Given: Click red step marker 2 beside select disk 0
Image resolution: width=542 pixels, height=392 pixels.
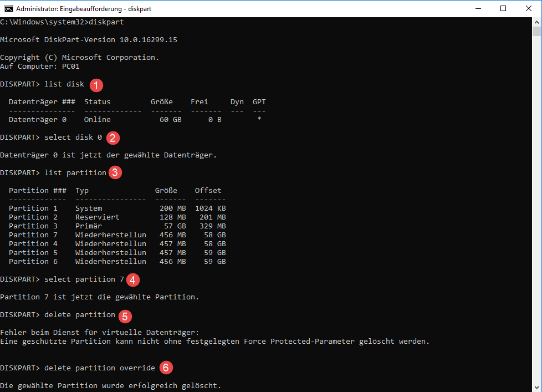Looking at the screenshot, I should 113,138.
